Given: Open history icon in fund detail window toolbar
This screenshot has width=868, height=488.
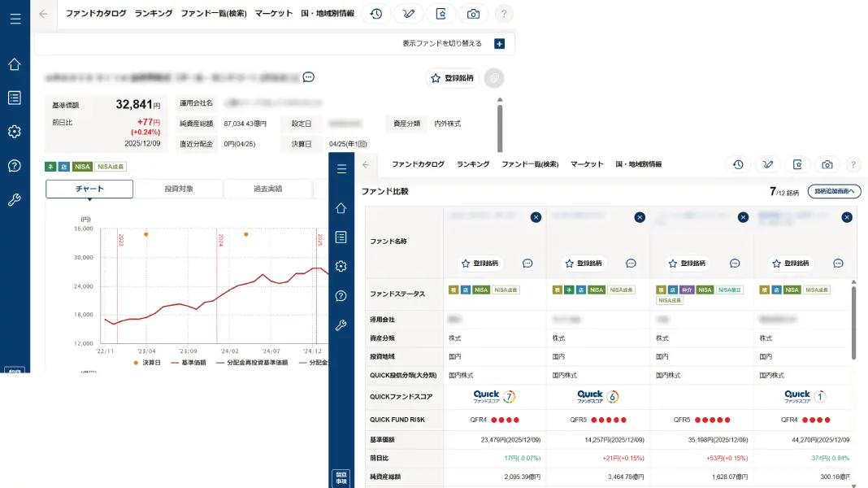Looking at the screenshot, I should [x=375, y=14].
